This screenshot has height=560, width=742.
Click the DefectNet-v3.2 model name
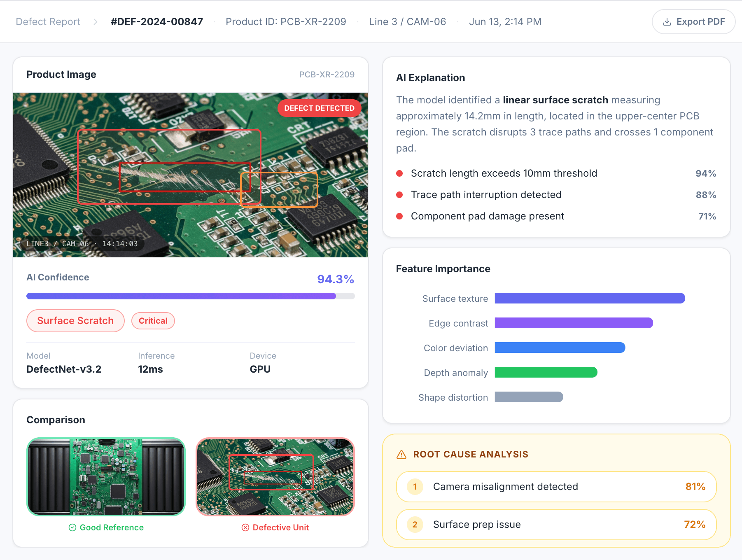[64, 369]
